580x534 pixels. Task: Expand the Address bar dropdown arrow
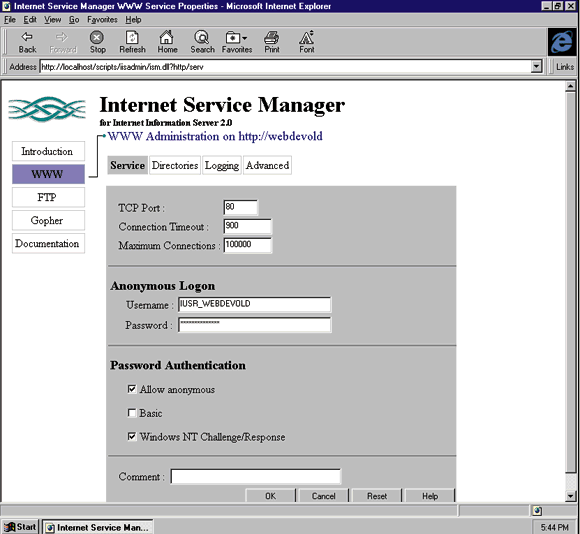(536, 67)
